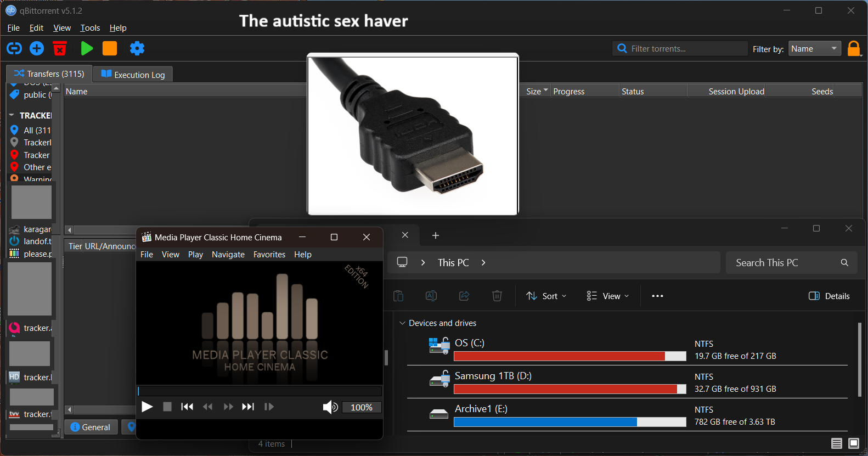
Task: Switch to the Execution Log tab
Action: pyautogui.click(x=133, y=75)
